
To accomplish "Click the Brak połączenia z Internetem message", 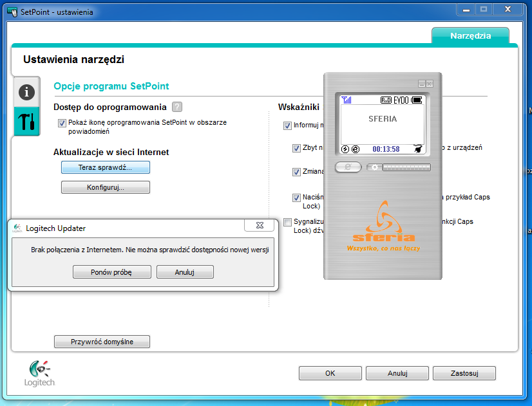I will pos(150,250).
